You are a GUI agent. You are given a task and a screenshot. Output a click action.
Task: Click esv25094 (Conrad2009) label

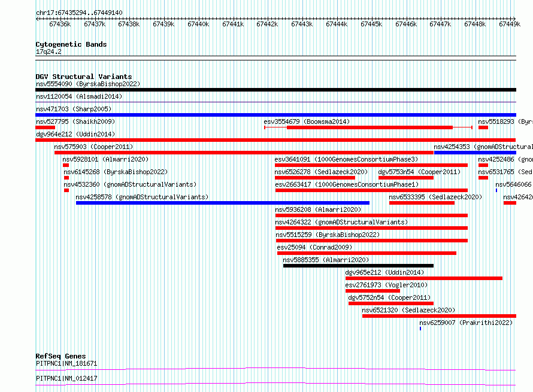point(315,247)
